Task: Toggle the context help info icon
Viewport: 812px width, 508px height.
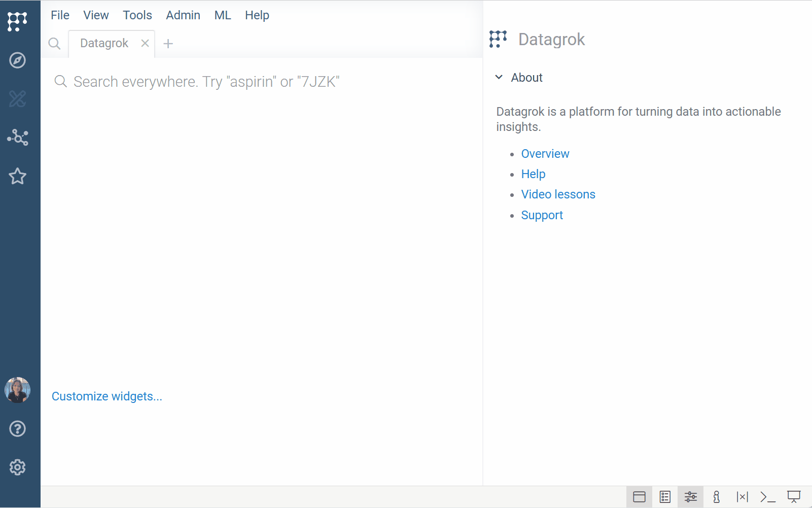Action: coord(716,497)
